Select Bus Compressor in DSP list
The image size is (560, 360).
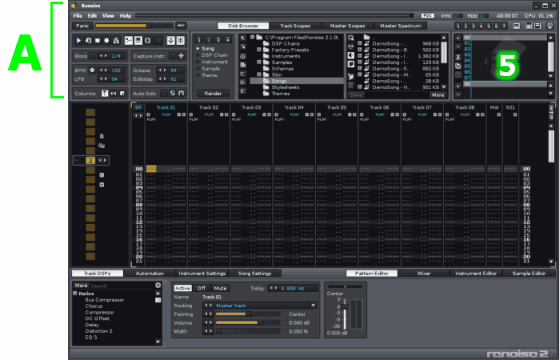point(104,300)
